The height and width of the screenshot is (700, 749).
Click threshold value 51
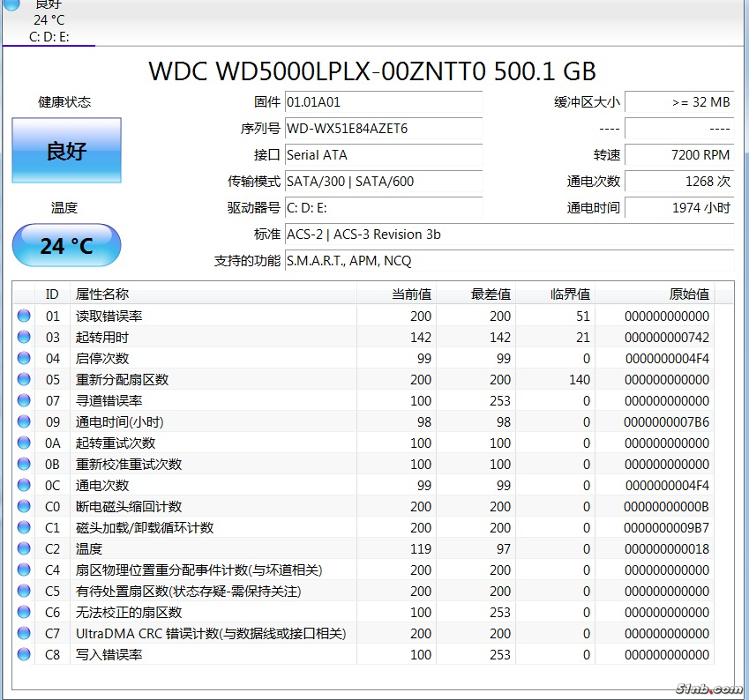point(583,316)
